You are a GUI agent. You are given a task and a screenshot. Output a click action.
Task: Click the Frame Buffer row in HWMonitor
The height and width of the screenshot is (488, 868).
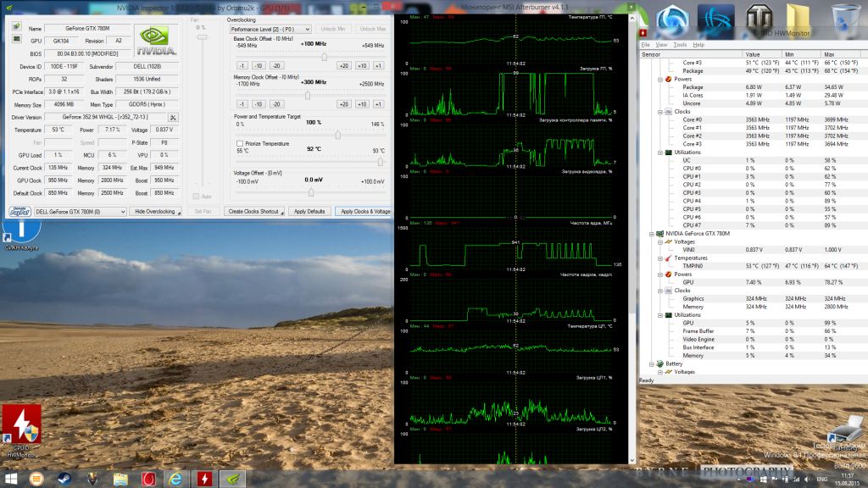[754, 331]
